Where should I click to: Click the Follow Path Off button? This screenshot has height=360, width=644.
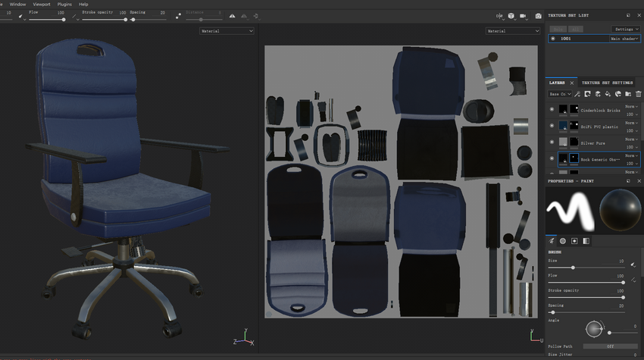click(x=611, y=346)
